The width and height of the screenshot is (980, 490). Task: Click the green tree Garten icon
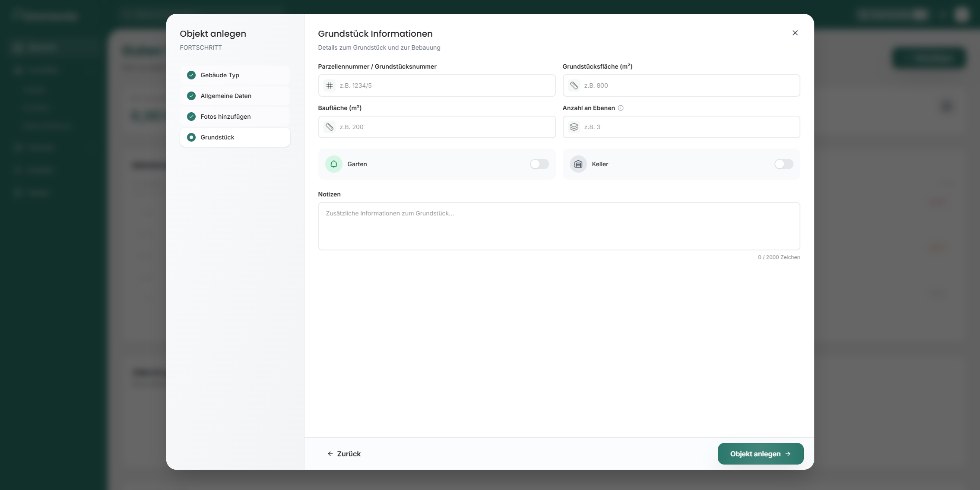tap(334, 164)
